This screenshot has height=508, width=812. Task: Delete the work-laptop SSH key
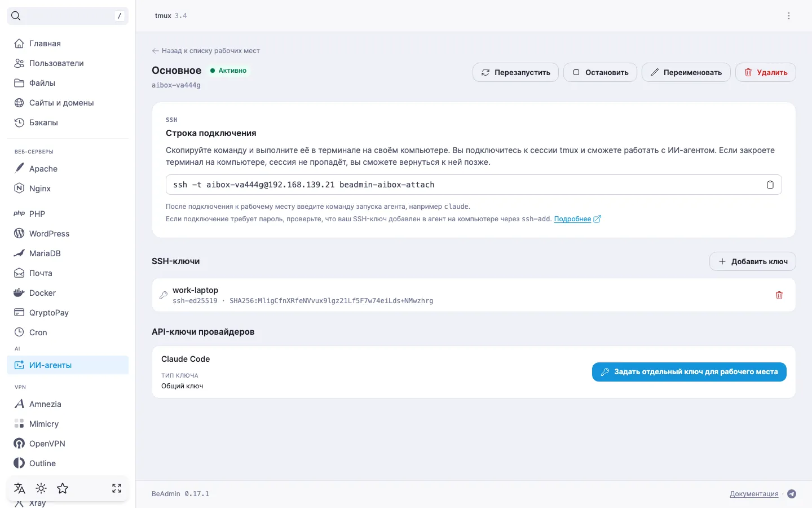[779, 295]
